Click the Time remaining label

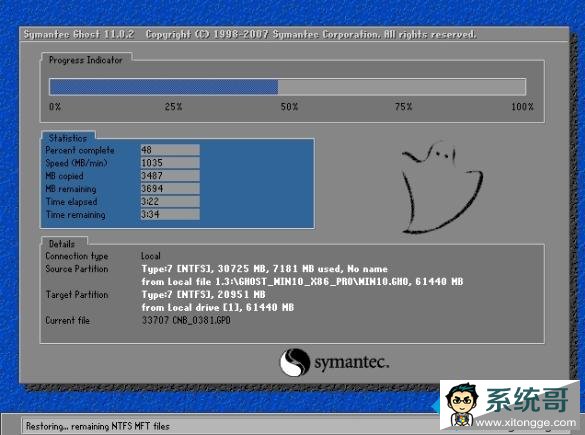[x=76, y=215]
